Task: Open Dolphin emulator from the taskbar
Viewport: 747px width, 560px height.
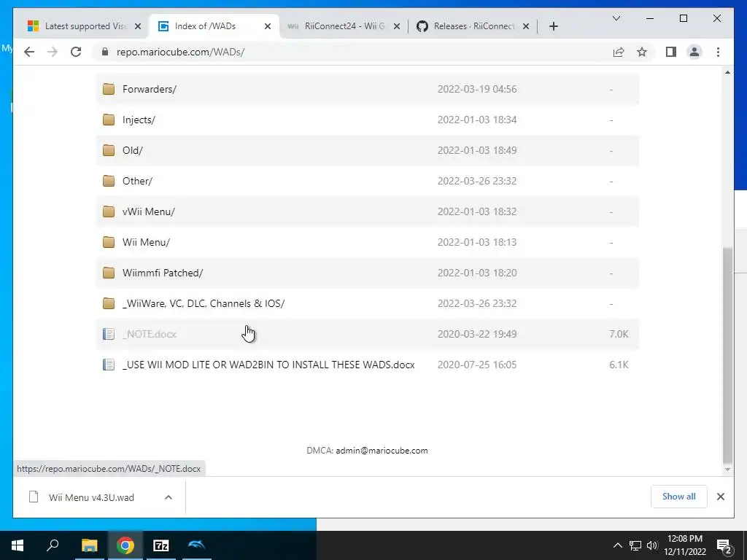Action: point(197,545)
